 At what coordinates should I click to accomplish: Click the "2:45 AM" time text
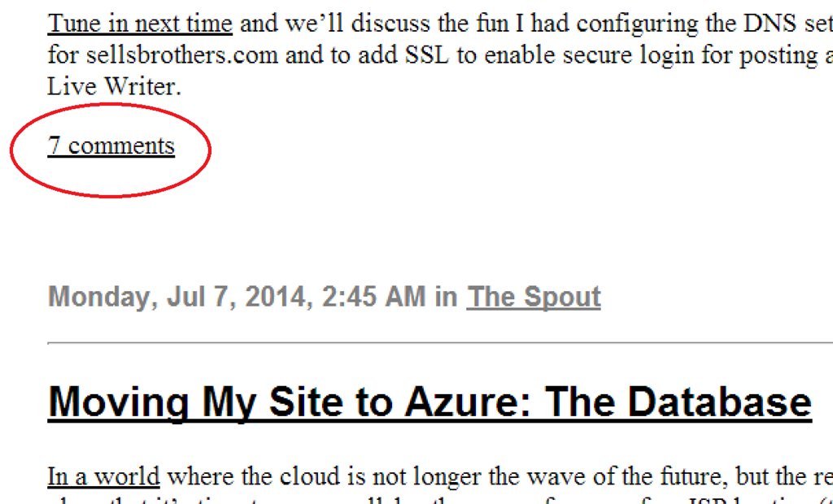click(x=374, y=297)
